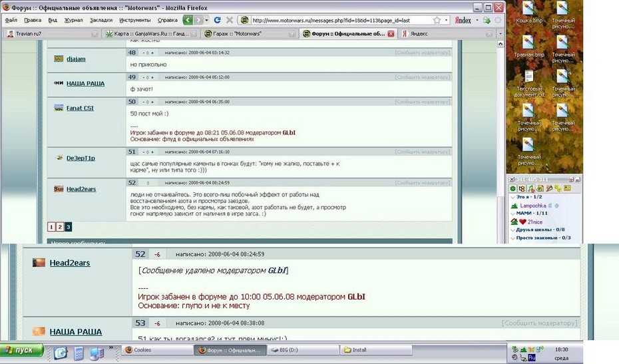Open the Кошка.bmp desktop file

point(530,13)
